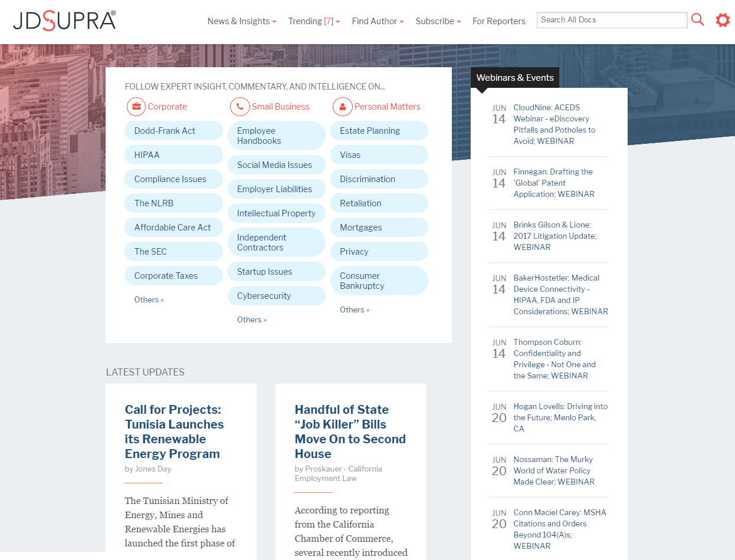
Task: Click Others under Small Business column
Action: tap(252, 319)
